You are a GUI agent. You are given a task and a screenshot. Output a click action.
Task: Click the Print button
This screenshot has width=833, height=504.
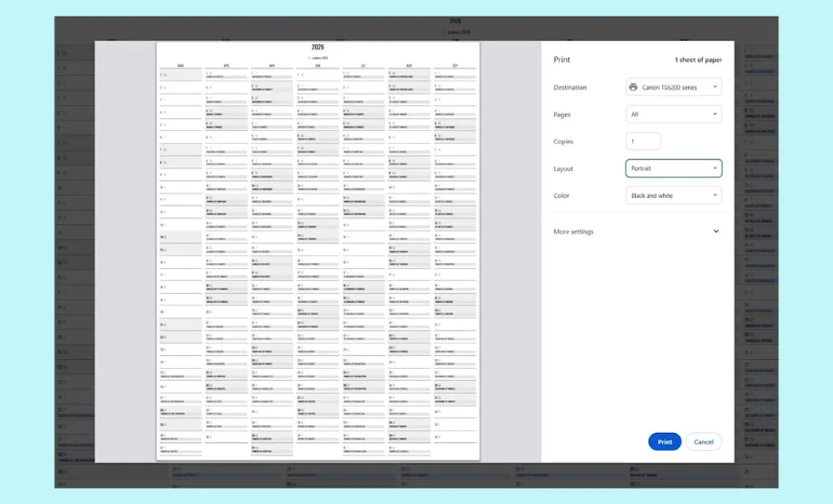(x=664, y=442)
